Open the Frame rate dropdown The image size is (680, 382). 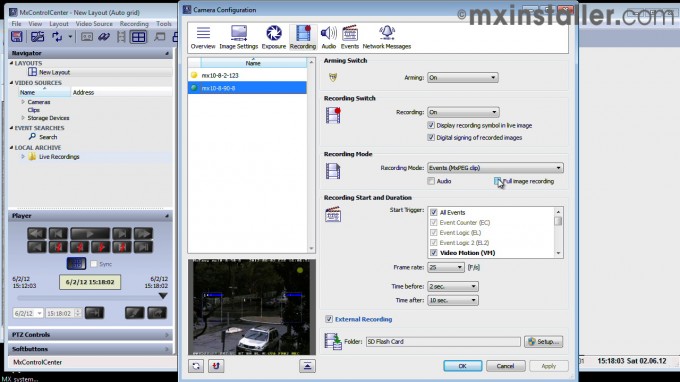pyautogui.click(x=446, y=268)
